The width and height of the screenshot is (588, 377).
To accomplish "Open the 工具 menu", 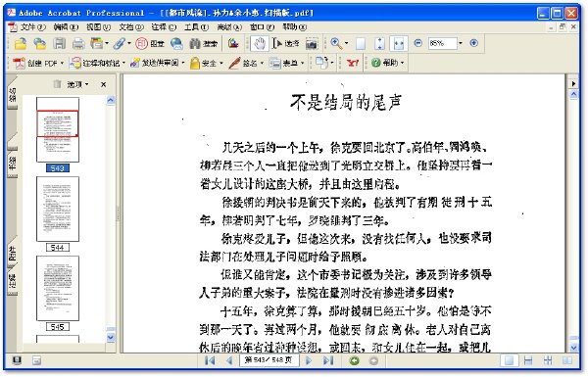I will point(196,27).
